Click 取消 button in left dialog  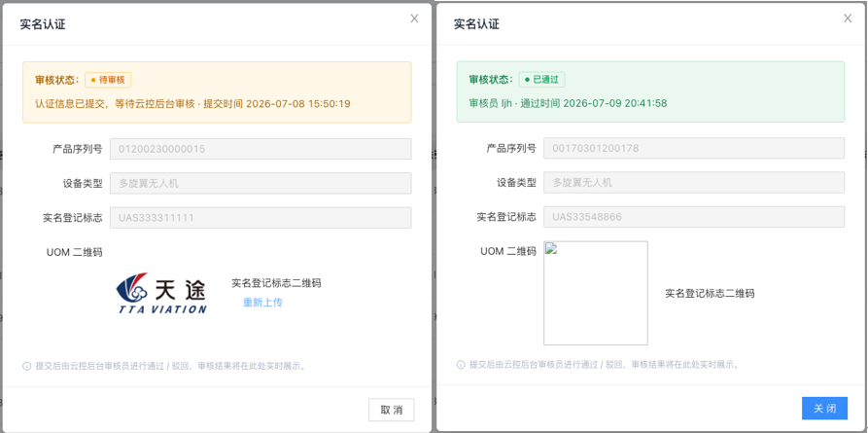(x=392, y=410)
